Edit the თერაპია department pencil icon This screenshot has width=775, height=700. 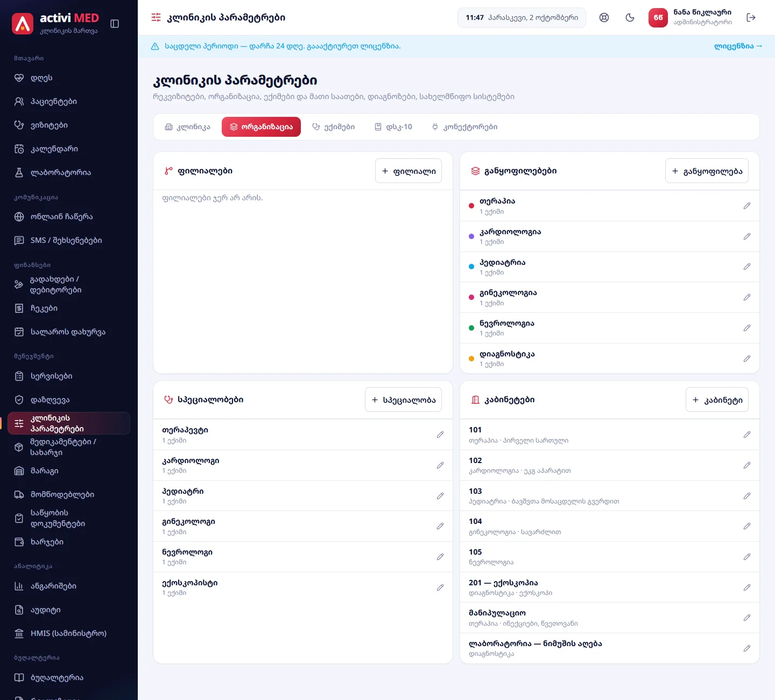tap(747, 206)
